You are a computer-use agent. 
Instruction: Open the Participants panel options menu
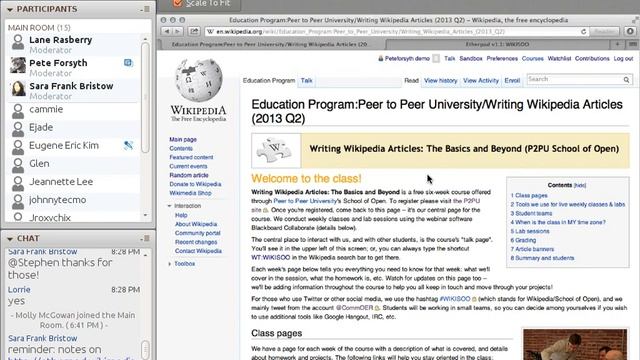tap(145, 9)
